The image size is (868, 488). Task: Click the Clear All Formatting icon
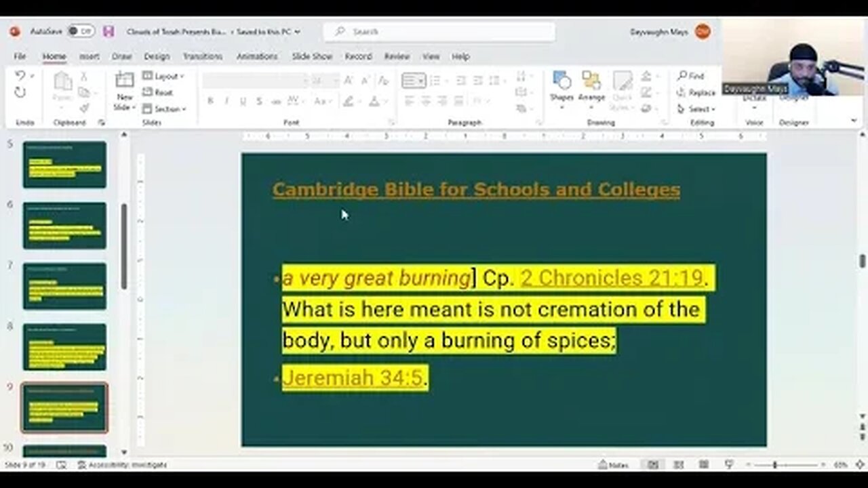click(x=383, y=81)
